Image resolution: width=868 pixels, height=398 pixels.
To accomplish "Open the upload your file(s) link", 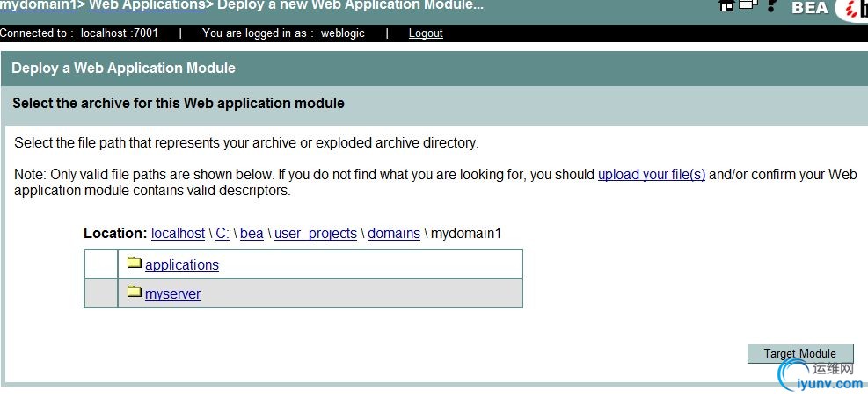I will [x=652, y=175].
